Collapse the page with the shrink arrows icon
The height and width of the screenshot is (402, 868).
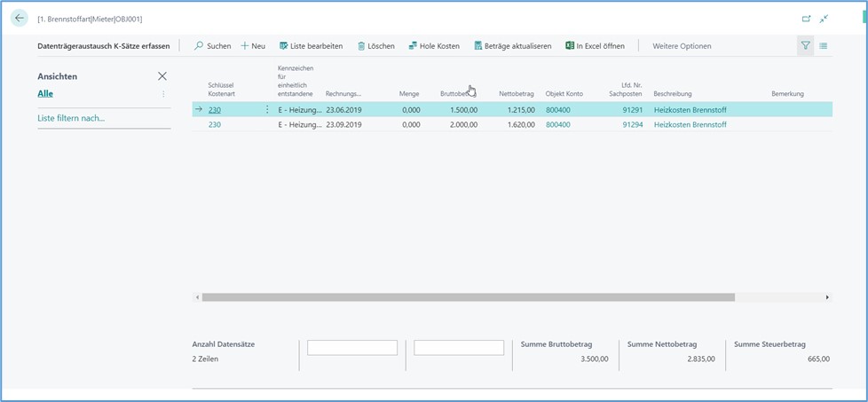[x=825, y=19]
